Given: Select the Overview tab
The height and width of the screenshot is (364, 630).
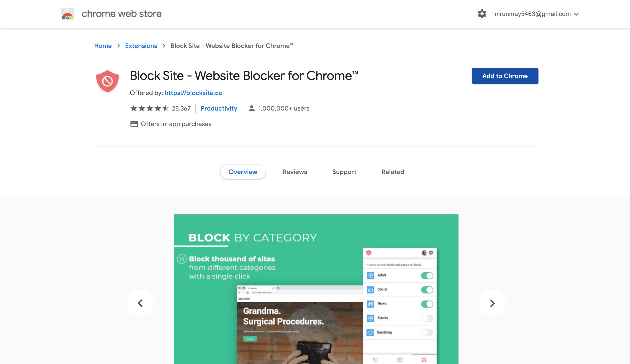Looking at the screenshot, I should point(243,172).
